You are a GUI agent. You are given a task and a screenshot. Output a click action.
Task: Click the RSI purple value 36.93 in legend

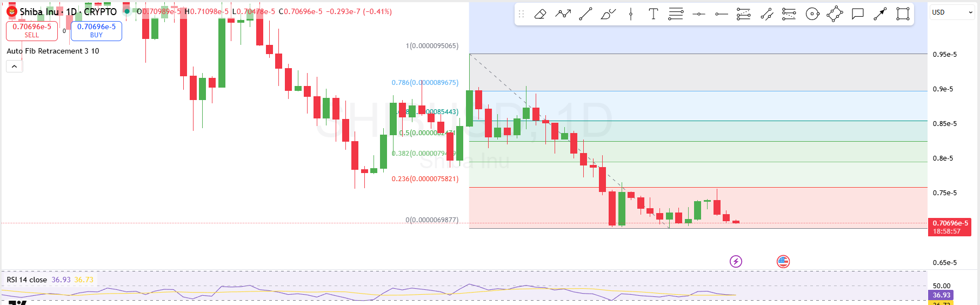tap(61, 280)
